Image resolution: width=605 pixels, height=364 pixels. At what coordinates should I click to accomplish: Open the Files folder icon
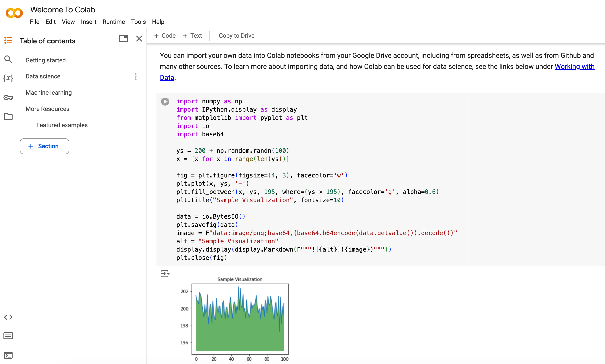[x=8, y=117]
